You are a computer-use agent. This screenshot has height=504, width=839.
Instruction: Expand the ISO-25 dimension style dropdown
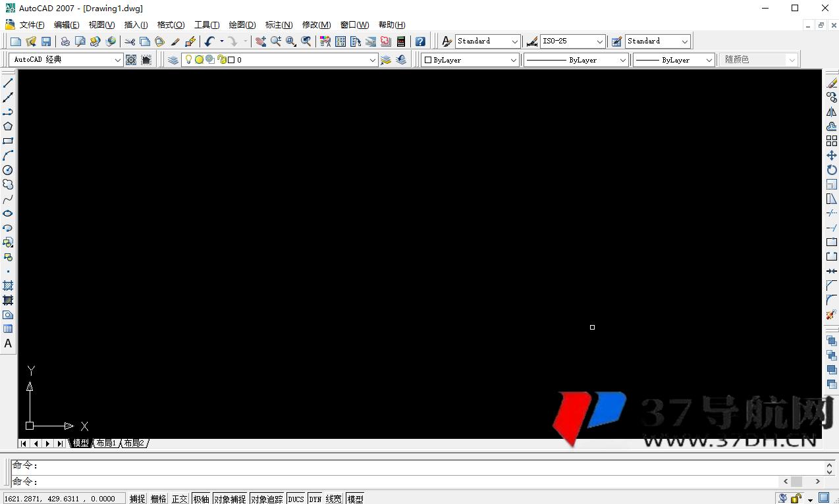click(x=599, y=41)
